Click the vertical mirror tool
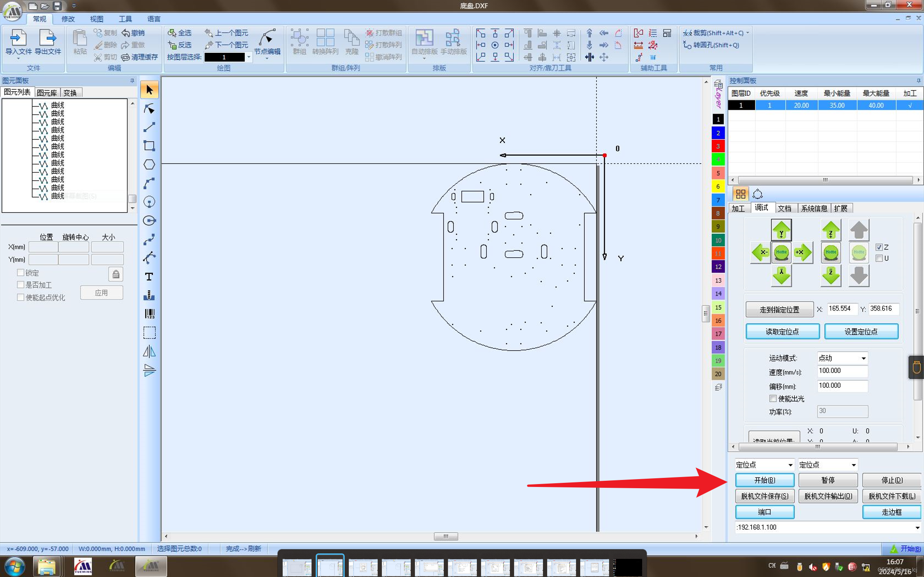This screenshot has width=924, height=577. pyautogui.click(x=150, y=370)
